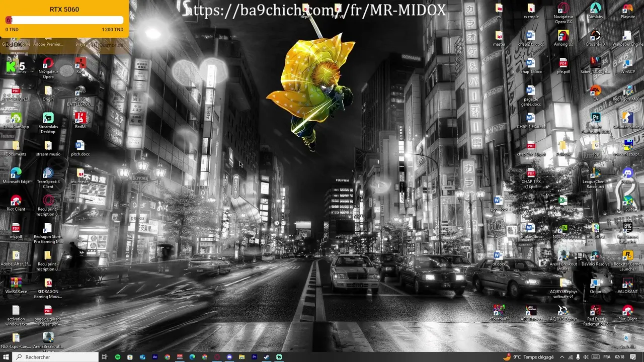Open WinSCP shortcut
The image size is (644, 362).
[627, 66]
